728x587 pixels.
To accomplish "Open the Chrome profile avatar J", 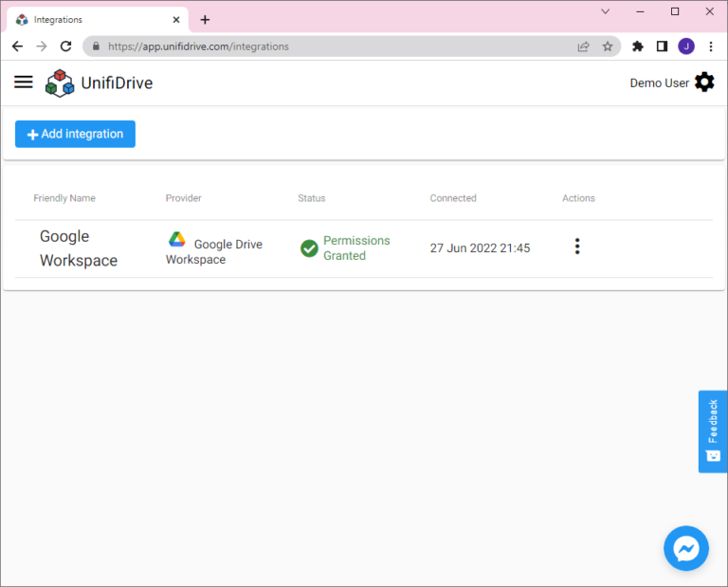I will click(686, 46).
